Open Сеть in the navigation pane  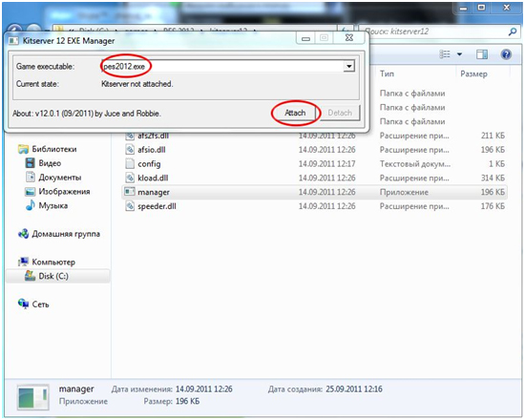[x=40, y=304]
